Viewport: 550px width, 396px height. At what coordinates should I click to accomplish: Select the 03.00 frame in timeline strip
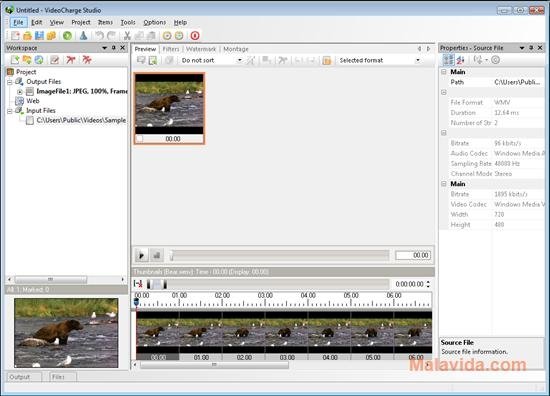click(x=287, y=336)
